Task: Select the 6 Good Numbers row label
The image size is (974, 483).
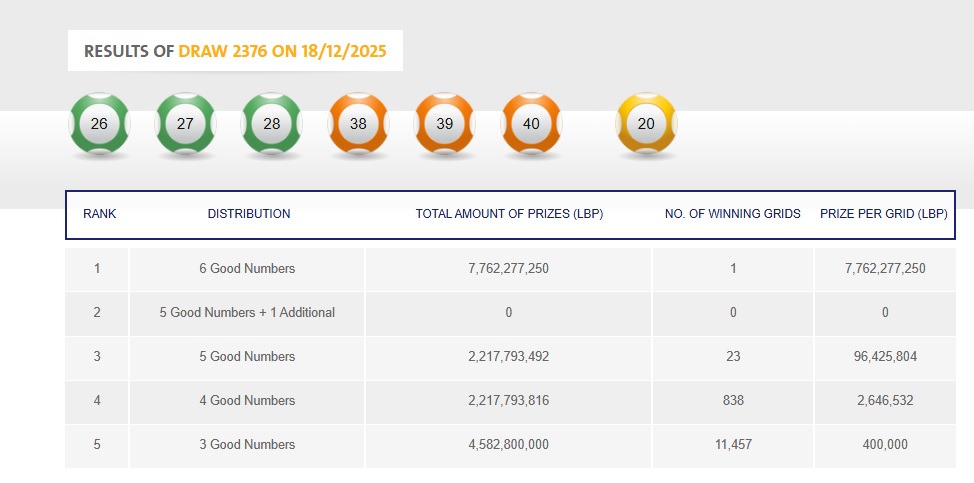Action: pyautogui.click(x=247, y=269)
